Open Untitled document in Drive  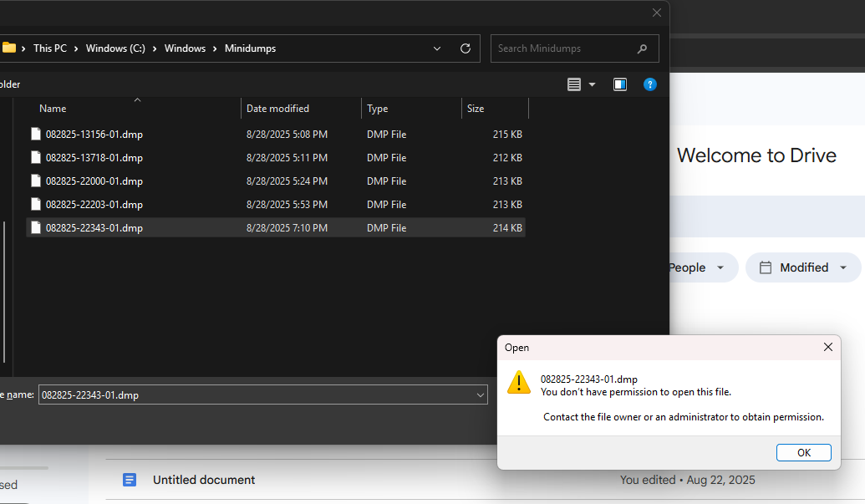[204, 480]
